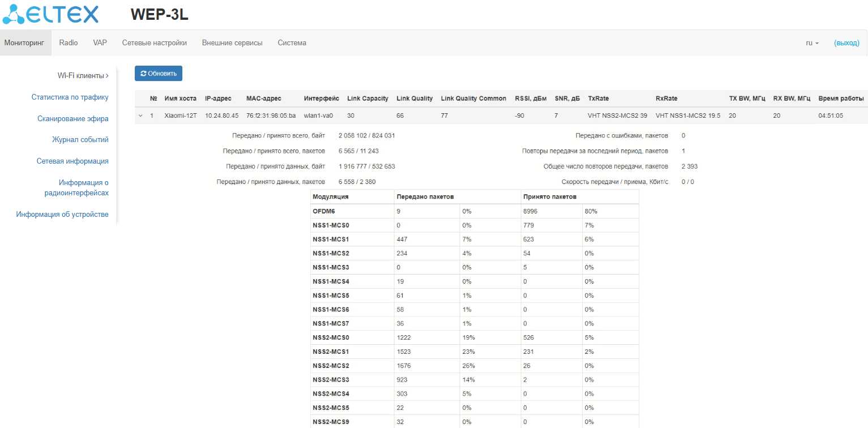
Task: Open Сетевые настройки tab
Action: coord(154,43)
